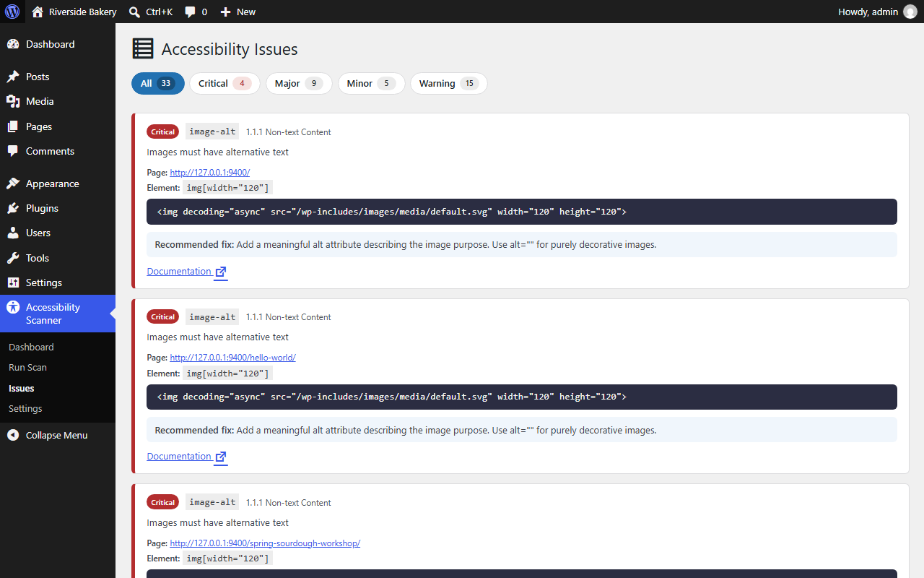Open Users menu item

click(58, 233)
